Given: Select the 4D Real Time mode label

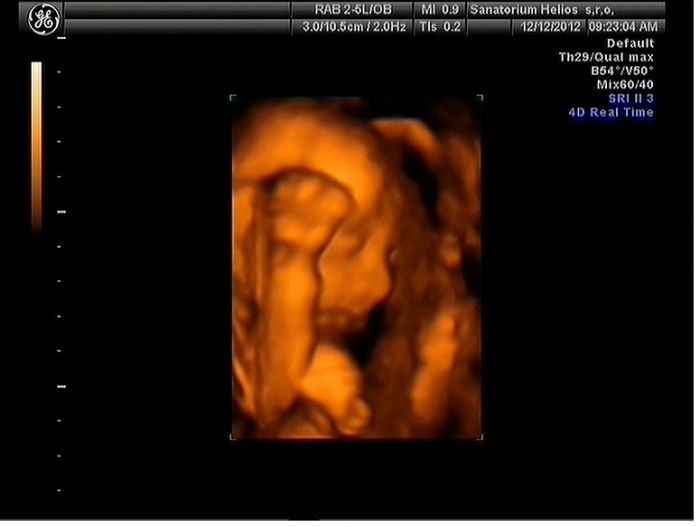Looking at the screenshot, I should pos(611,112).
